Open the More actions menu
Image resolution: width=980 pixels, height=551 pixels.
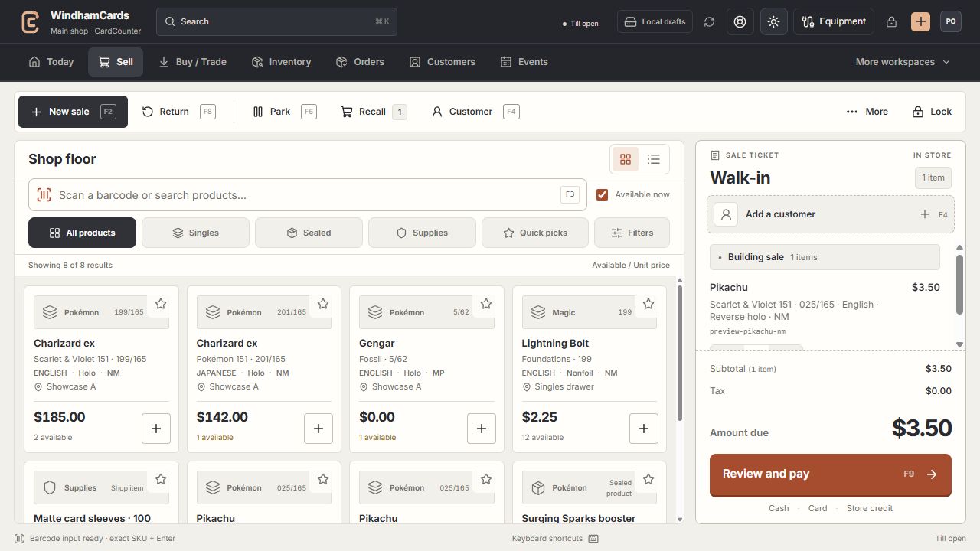[x=867, y=112]
